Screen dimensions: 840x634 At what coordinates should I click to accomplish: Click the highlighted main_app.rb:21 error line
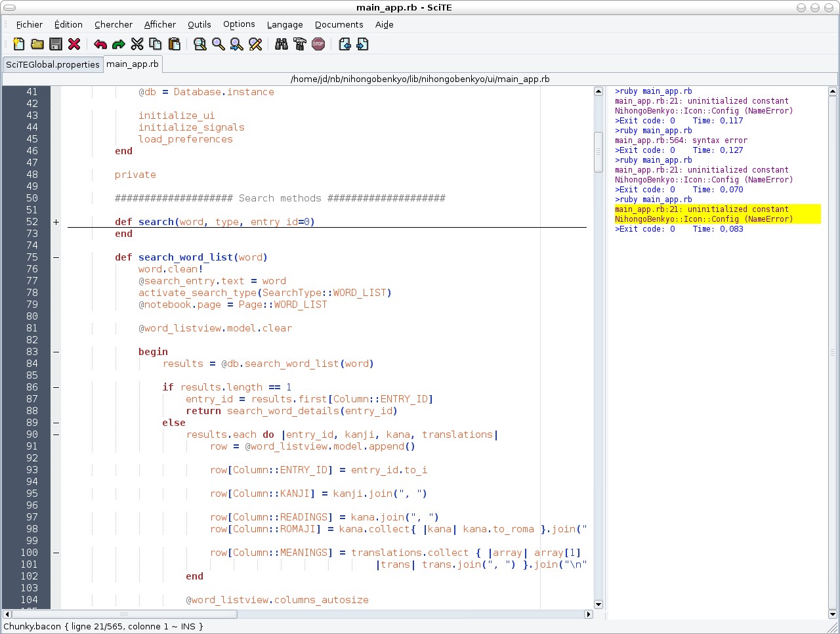pos(701,209)
